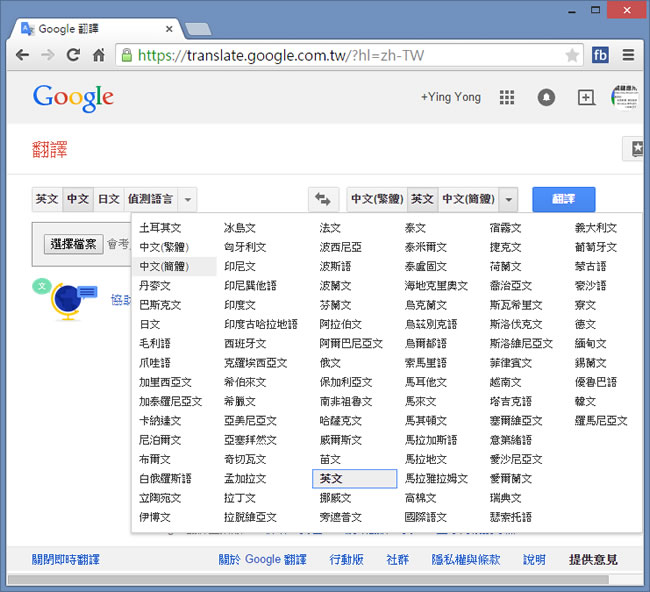The width and height of the screenshot is (650, 592).
Task: Open the Google apps grid icon
Action: coord(507,97)
